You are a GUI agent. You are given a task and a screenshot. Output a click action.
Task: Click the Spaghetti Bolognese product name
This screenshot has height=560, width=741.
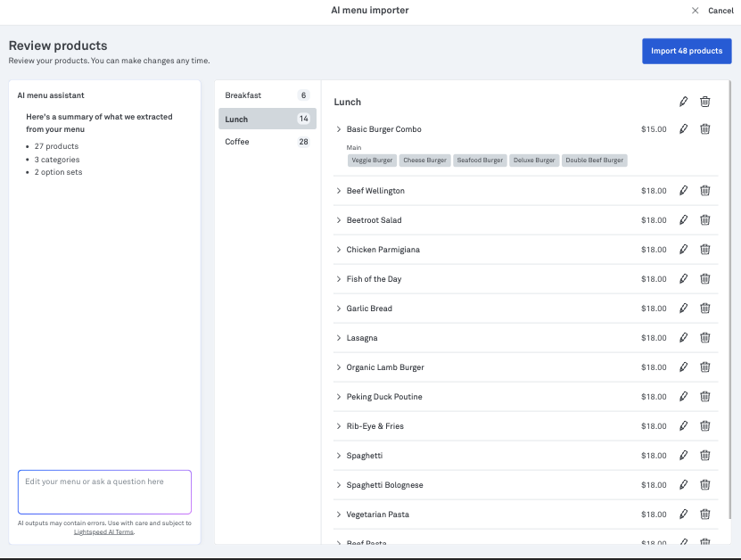[x=384, y=485]
